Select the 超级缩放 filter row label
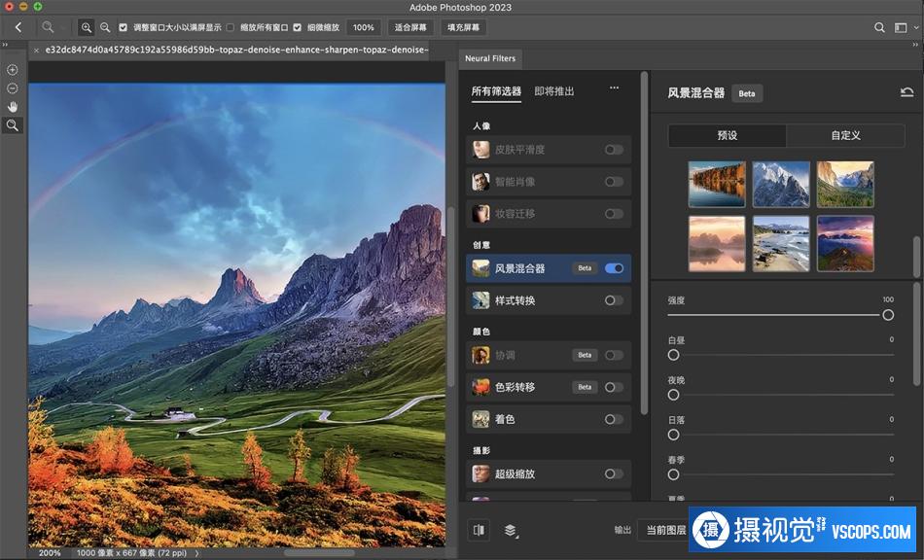 pyautogui.click(x=515, y=473)
